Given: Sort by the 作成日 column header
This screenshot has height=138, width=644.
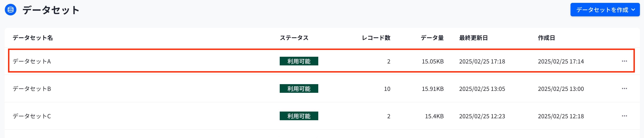Looking at the screenshot, I should (x=546, y=38).
